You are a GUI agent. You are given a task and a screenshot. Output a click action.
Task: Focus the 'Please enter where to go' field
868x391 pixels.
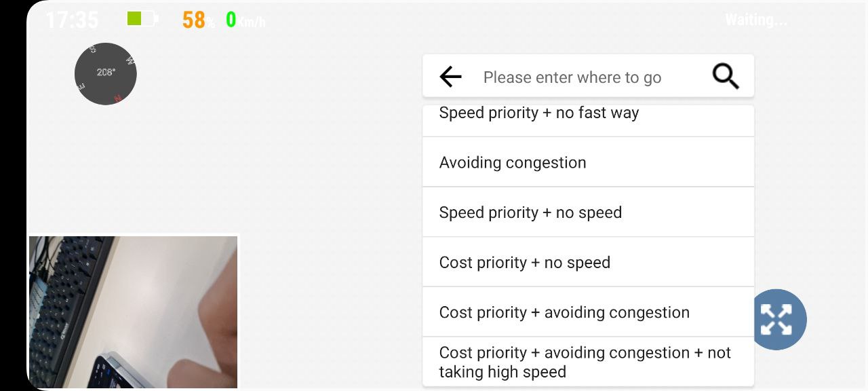click(x=591, y=77)
